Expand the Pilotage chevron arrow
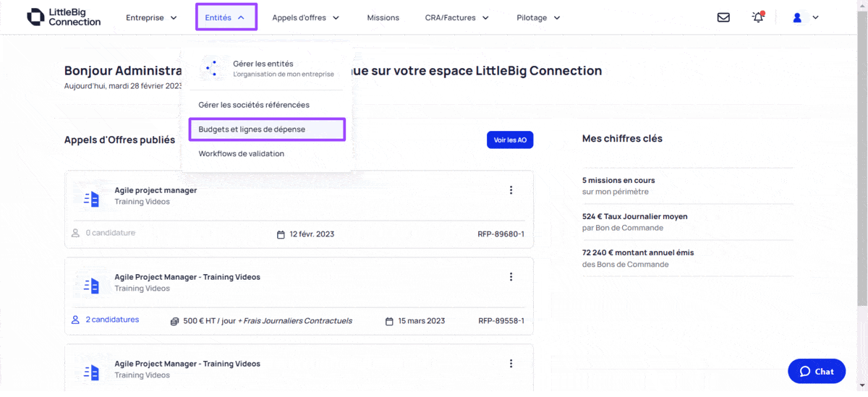This screenshot has height=397, width=868. tap(556, 18)
